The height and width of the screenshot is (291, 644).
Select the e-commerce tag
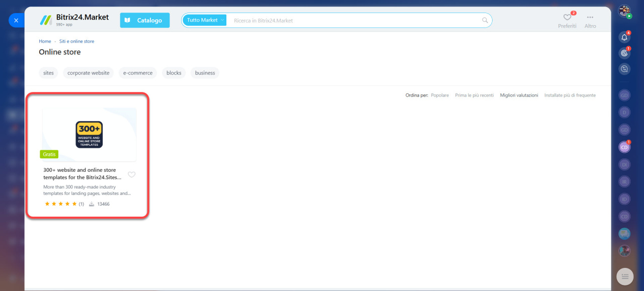[x=138, y=73]
